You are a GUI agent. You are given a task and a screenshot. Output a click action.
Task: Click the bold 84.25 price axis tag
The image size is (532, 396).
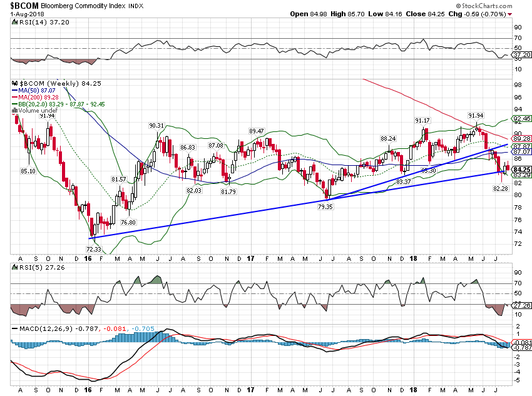point(522,169)
